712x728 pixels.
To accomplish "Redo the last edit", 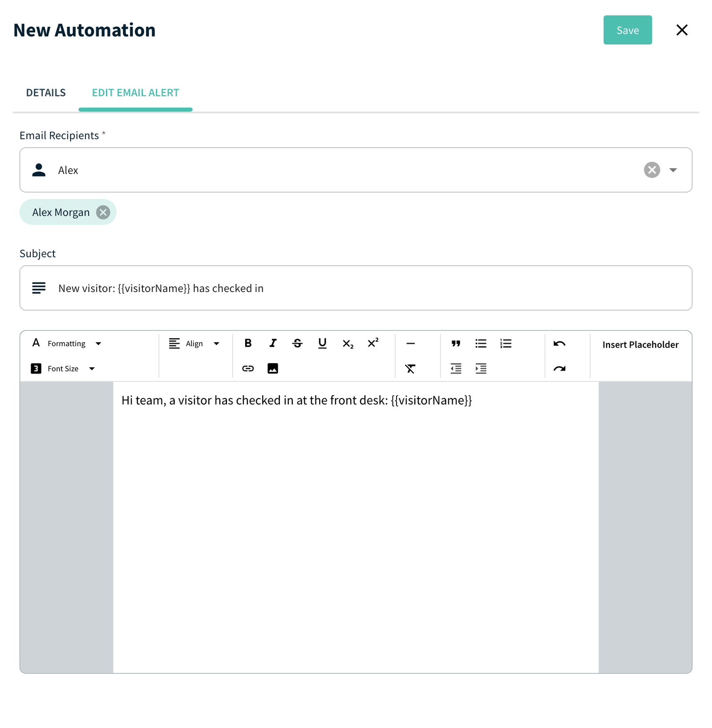I will (x=559, y=368).
